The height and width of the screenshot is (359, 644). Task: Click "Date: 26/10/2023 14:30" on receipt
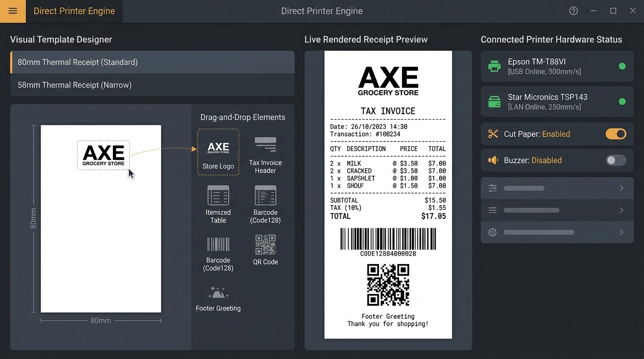(x=369, y=127)
